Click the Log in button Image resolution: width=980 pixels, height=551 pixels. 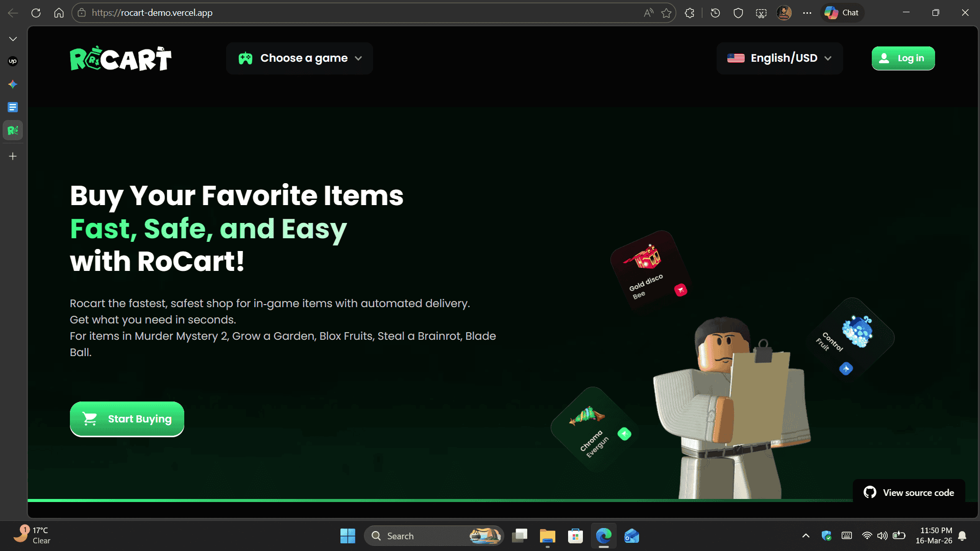tap(903, 58)
